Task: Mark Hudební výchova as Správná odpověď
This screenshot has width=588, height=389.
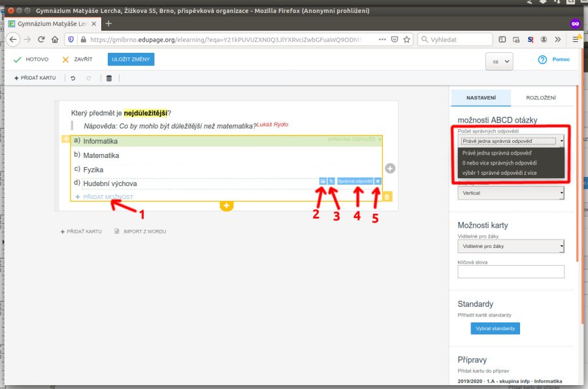Action: [x=355, y=181]
